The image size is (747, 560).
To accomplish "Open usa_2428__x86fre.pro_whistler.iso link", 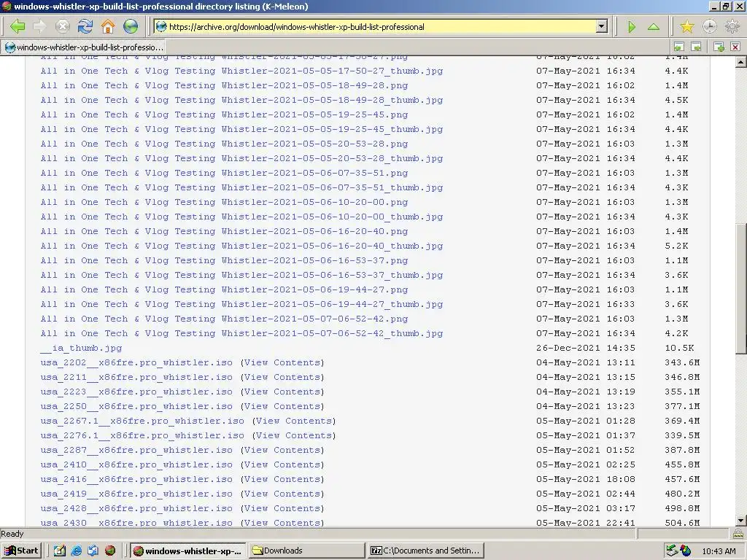I will point(136,508).
